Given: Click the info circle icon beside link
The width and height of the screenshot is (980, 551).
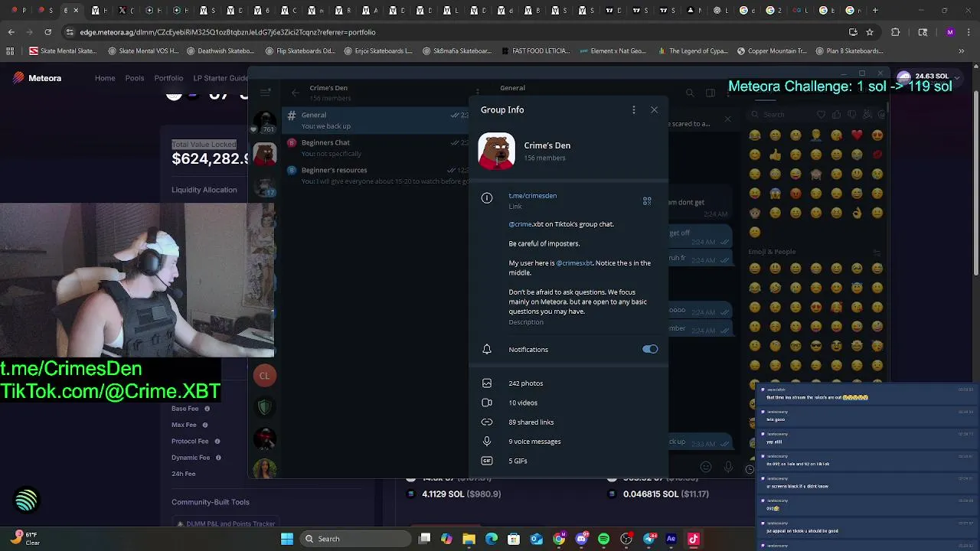Looking at the screenshot, I should point(486,197).
